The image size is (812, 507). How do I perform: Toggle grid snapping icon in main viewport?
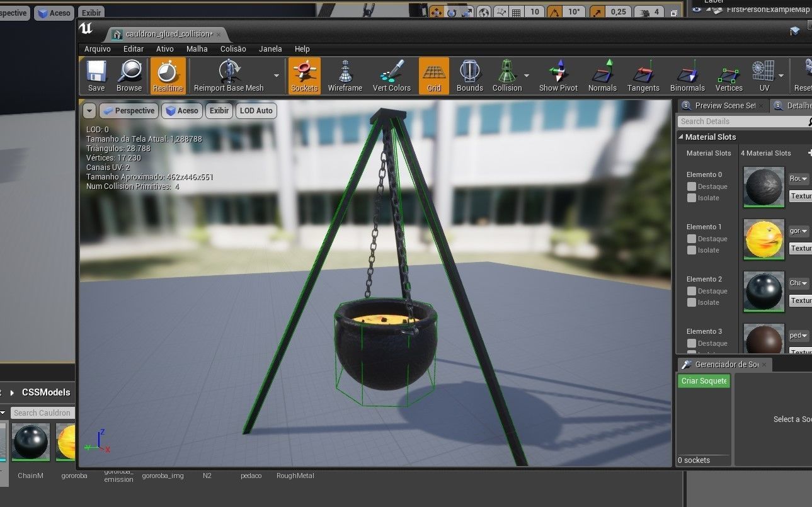517,12
